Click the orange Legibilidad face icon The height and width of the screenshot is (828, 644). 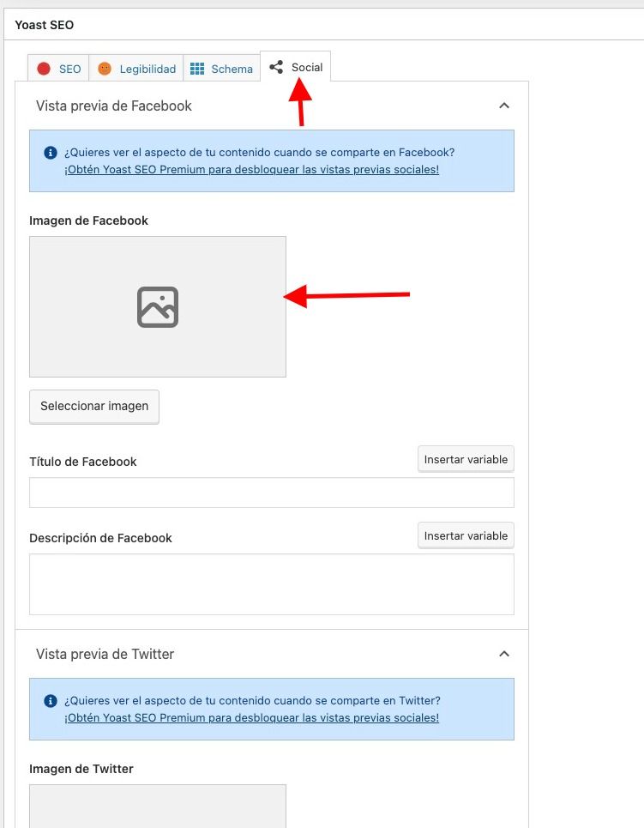(x=105, y=69)
